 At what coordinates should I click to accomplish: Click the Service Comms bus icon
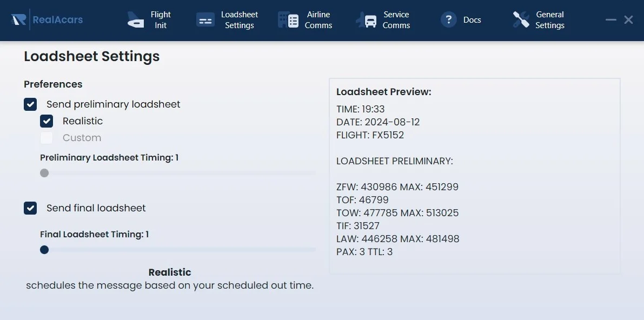click(x=366, y=20)
